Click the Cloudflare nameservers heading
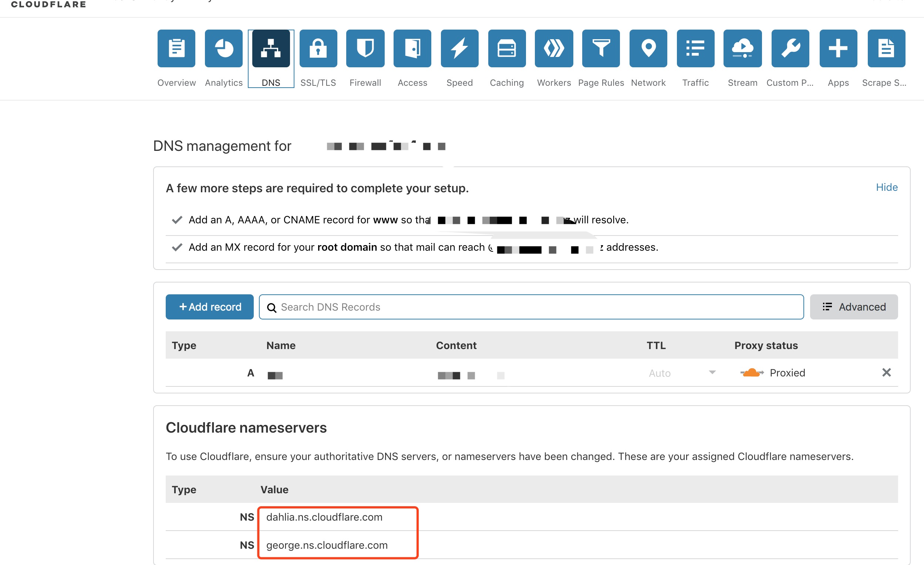This screenshot has height=565, width=924. pyautogui.click(x=246, y=427)
